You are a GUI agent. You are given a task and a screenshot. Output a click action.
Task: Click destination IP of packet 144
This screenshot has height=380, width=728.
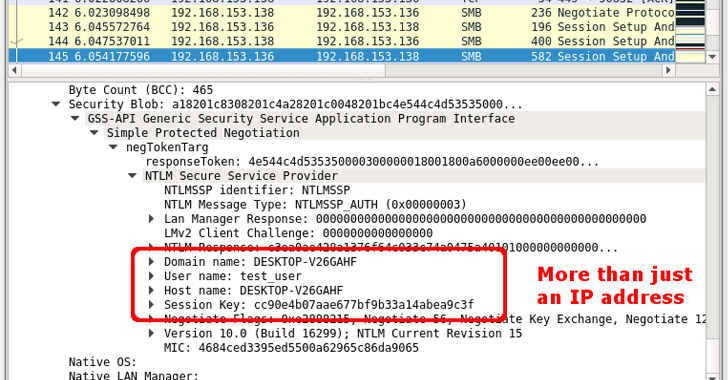[367, 41]
